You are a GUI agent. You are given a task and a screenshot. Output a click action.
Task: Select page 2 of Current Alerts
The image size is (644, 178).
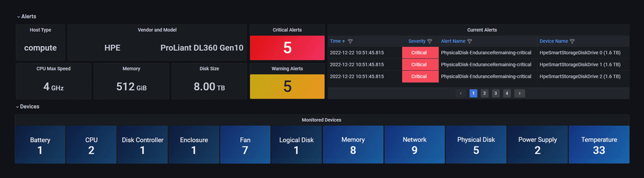[x=485, y=93]
